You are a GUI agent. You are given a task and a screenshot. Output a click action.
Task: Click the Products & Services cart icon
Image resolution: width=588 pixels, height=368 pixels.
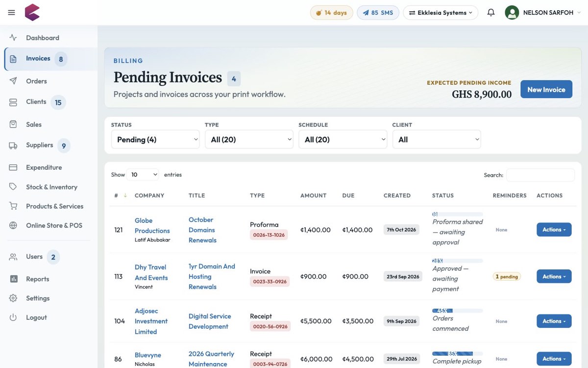(x=13, y=206)
